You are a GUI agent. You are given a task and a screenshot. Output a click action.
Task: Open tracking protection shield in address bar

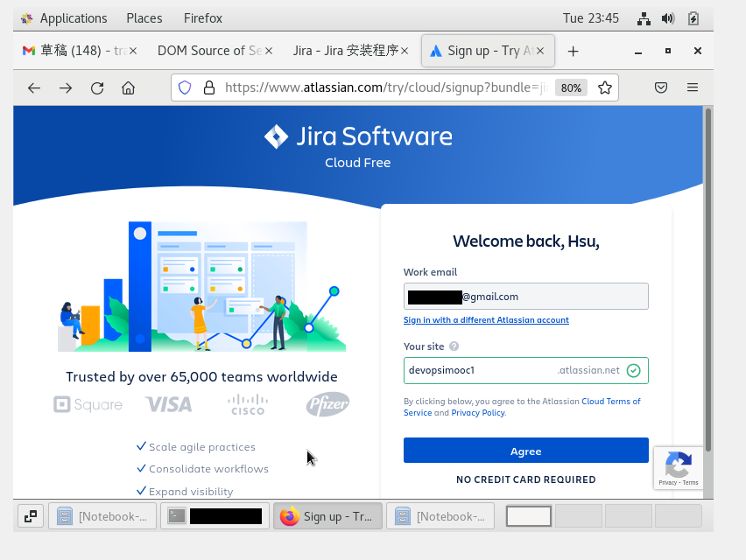[x=185, y=87]
